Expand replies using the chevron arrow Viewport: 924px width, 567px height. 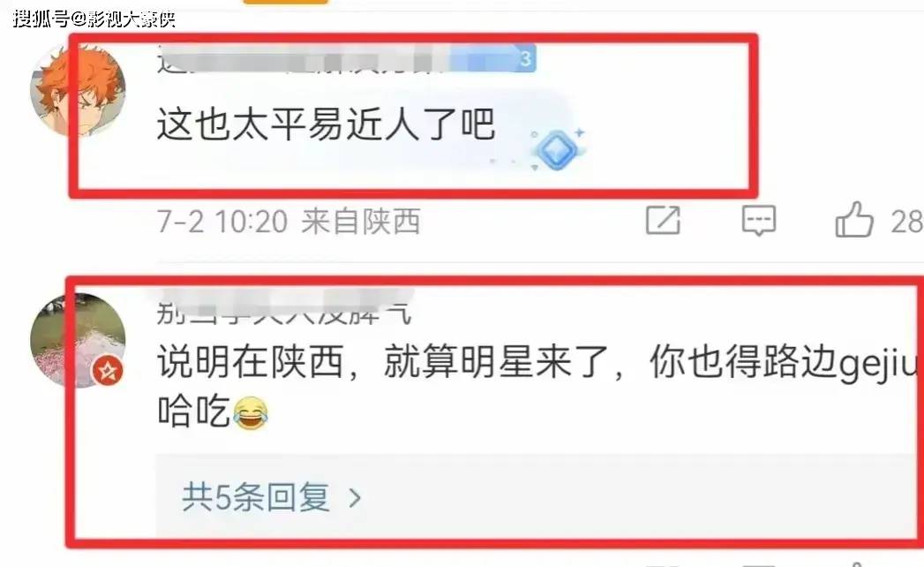355,498
